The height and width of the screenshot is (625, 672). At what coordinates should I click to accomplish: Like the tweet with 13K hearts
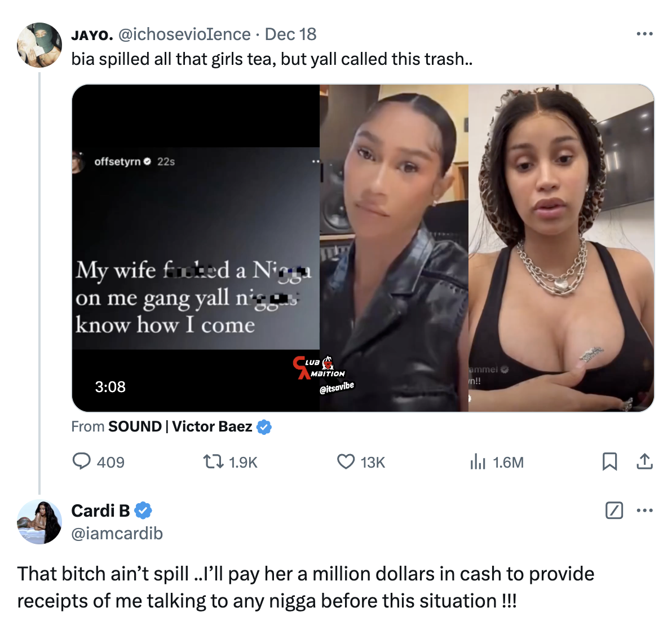pos(346,461)
